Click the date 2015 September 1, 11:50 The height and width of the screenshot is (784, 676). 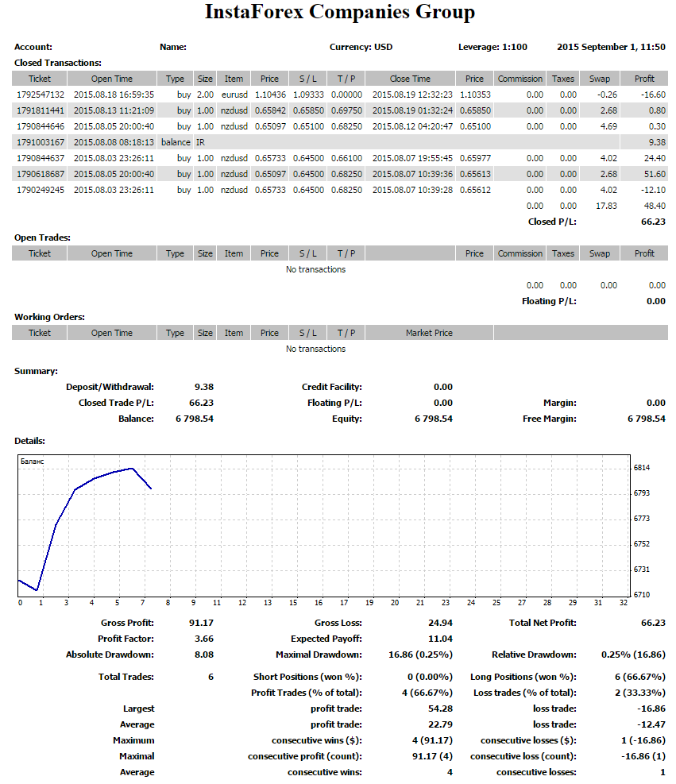tap(612, 47)
